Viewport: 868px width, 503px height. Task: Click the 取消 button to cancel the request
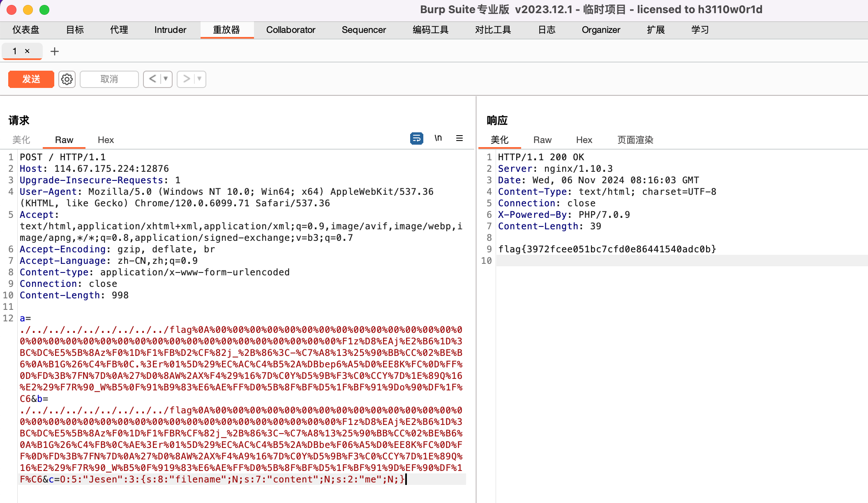coord(109,79)
